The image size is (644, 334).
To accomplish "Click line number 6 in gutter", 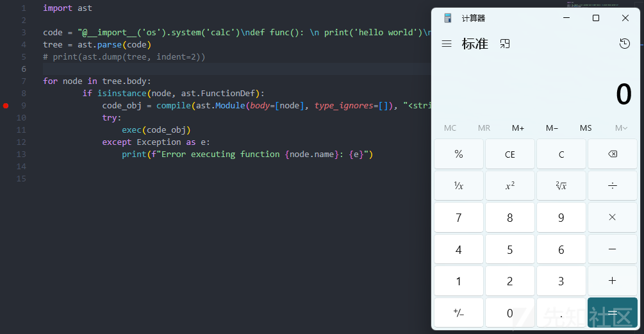I will (24, 69).
